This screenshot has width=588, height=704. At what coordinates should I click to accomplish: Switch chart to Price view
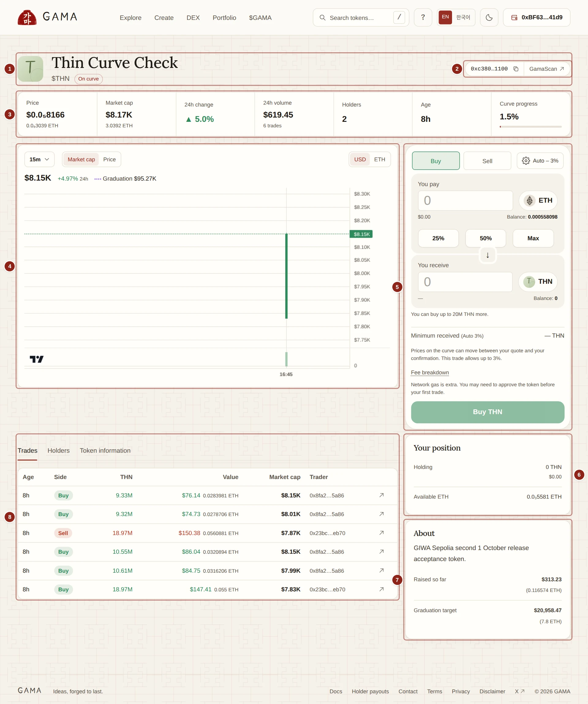coord(109,159)
